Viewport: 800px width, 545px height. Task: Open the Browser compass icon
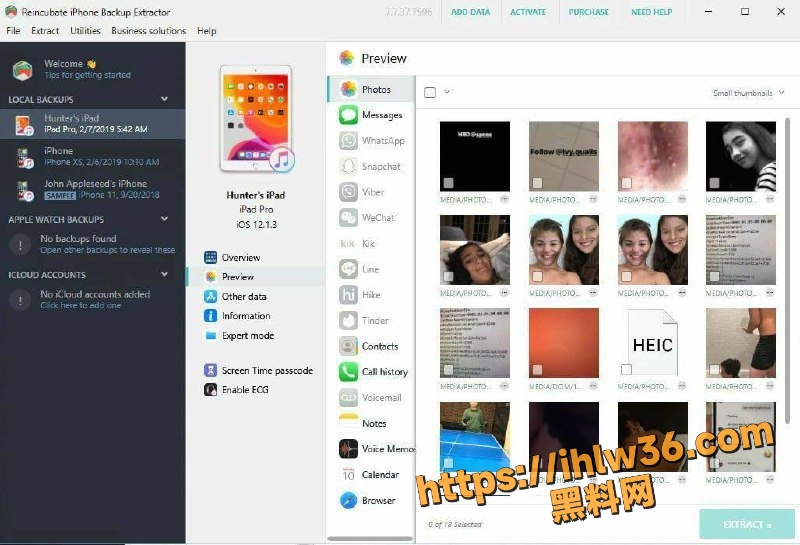point(348,500)
